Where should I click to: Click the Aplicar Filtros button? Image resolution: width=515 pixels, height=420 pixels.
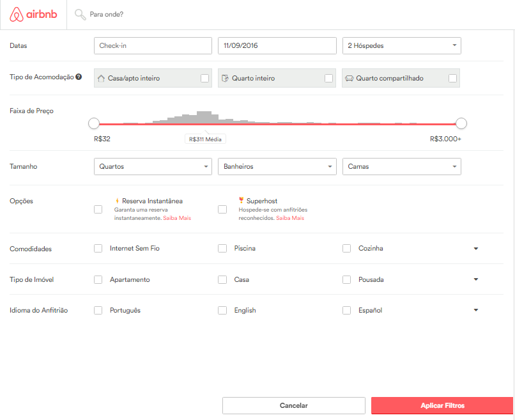pos(442,405)
